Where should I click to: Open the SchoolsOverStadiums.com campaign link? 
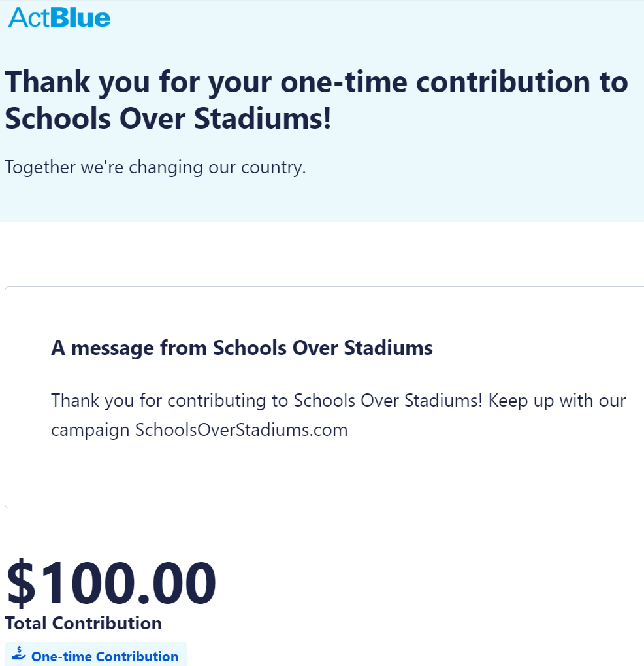[x=241, y=430]
